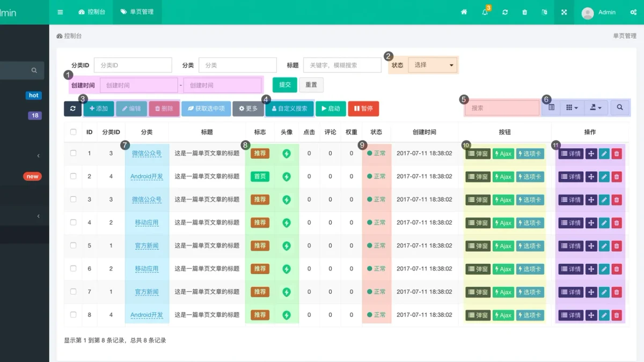Click the sidebar menu search magnifier icon

[x=34, y=70]
